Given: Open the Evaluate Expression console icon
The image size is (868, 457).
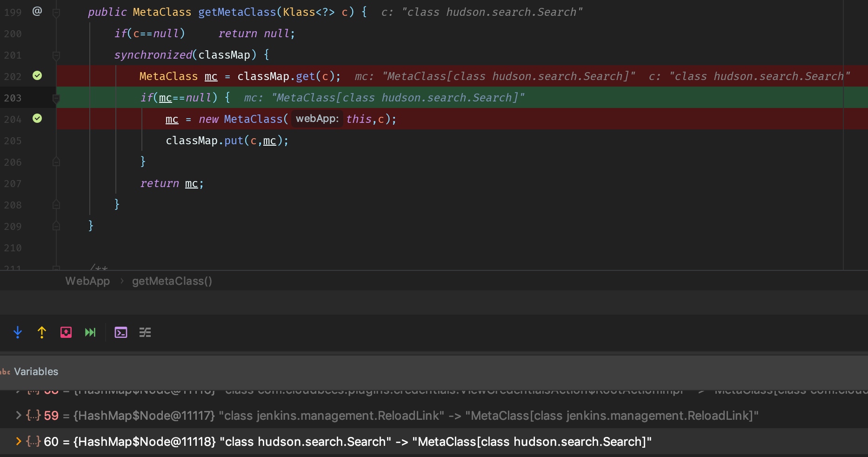Looking at the screenshot, I should (121, 332).
